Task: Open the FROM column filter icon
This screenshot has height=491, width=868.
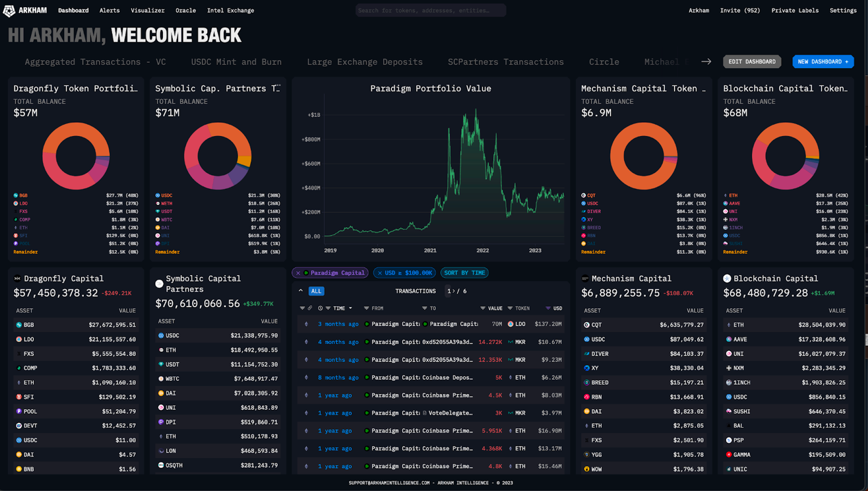Action: pos(367,308)
